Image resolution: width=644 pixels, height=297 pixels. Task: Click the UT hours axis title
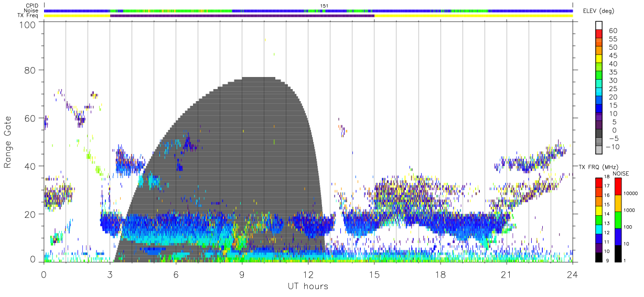click(x=307, y=286)
